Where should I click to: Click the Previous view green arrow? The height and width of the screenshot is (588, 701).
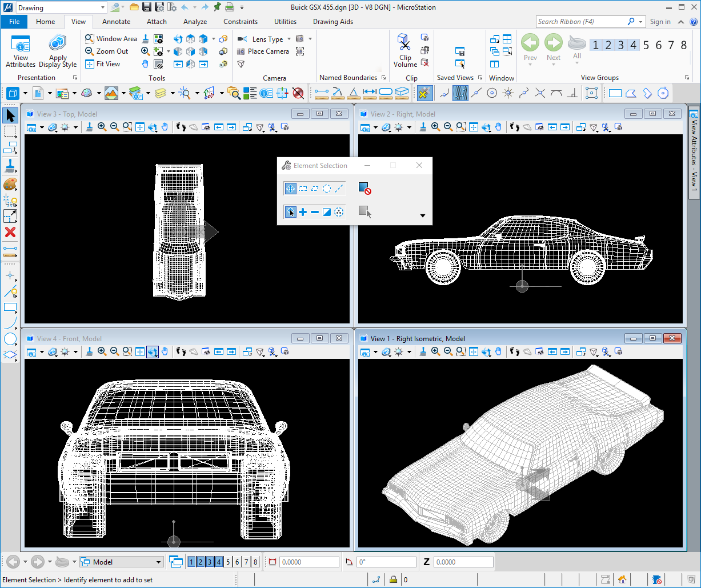click(530, 47)
